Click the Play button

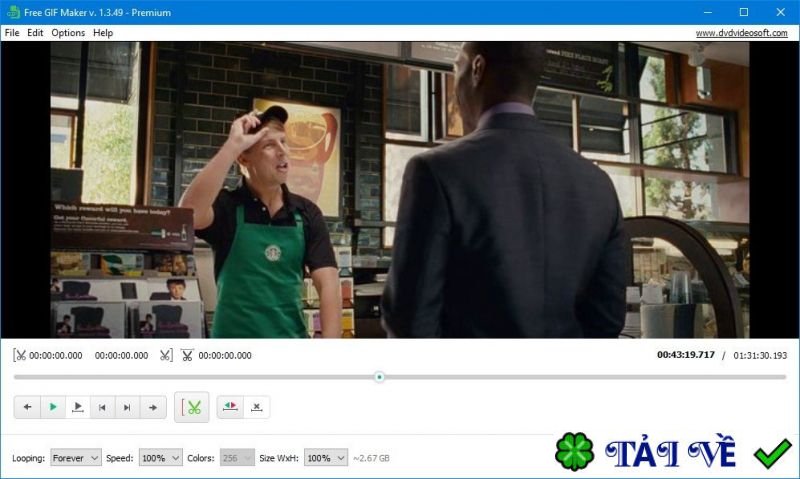(x=53, y=407)
